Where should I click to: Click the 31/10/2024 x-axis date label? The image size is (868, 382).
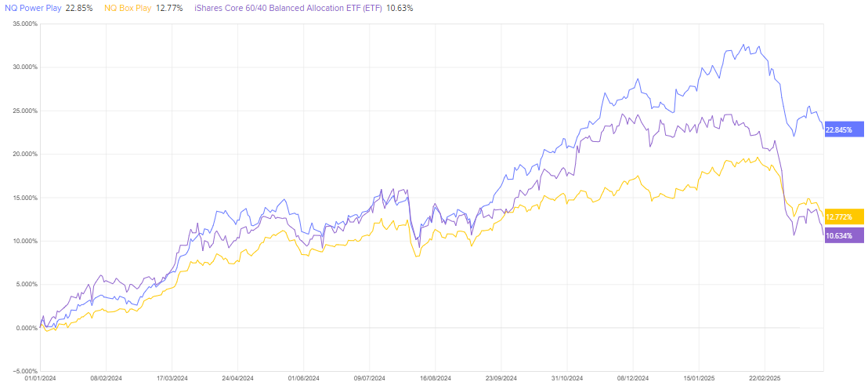[x=566, y=377]
